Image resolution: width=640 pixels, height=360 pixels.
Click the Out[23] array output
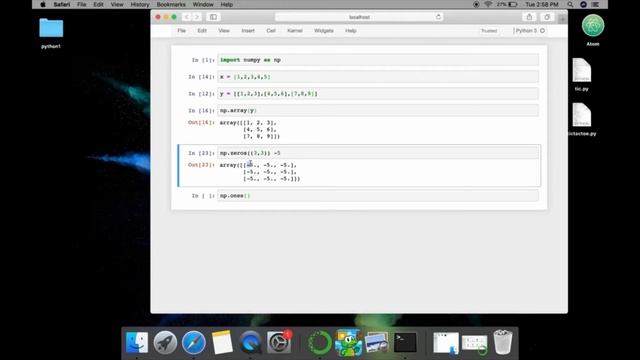click(x=260, y=172)
